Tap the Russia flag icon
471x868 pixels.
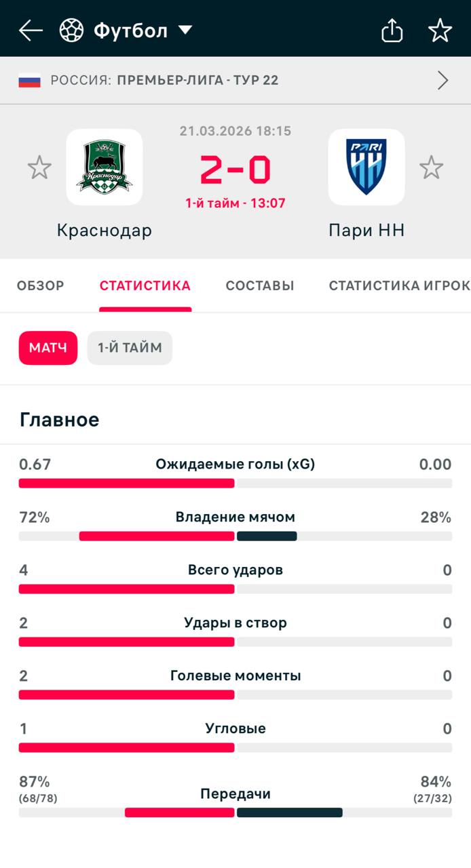29,81
